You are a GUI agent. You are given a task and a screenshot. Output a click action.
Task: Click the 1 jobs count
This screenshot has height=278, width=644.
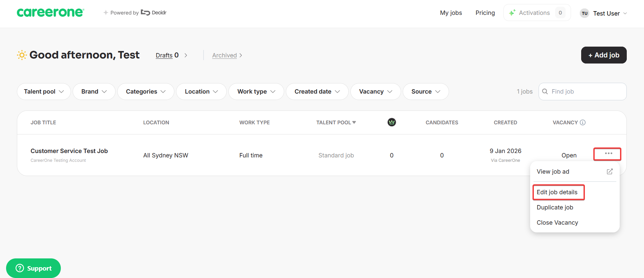[x=524, y=92]
